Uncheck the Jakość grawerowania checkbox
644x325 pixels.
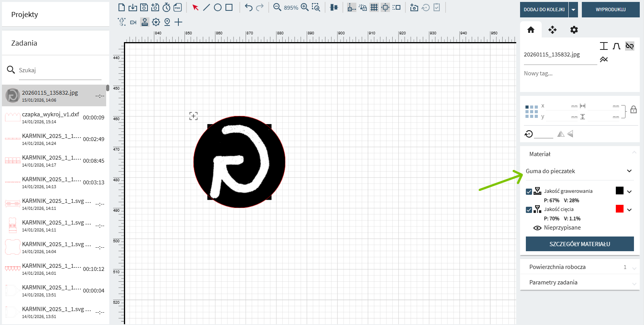click(x=529, y=192)
